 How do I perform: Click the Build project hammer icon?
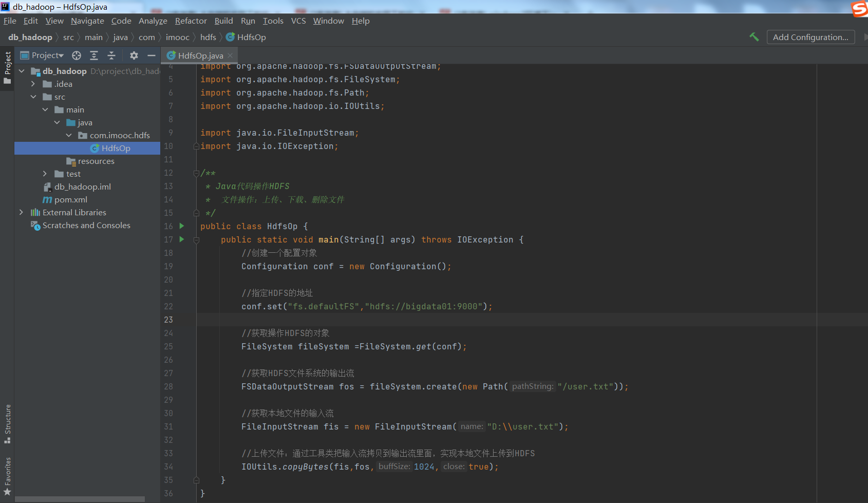click(754, 37)
